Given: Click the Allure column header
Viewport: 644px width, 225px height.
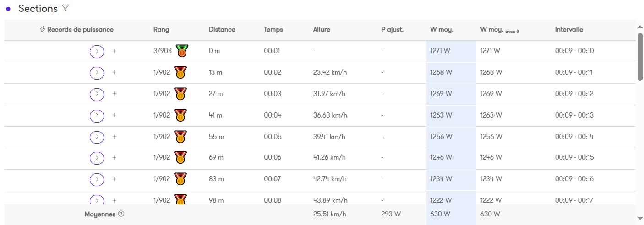Looking at the screenshot, I should coord(322,30).
